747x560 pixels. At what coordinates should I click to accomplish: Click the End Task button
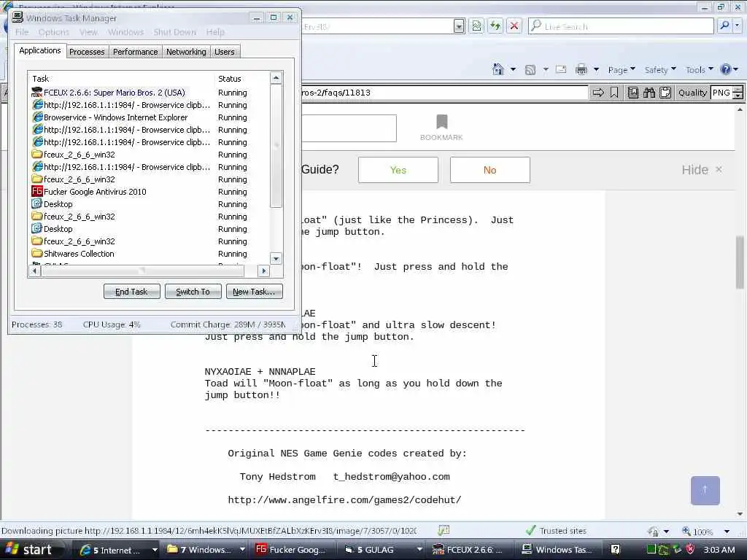[x=131, y=292]
